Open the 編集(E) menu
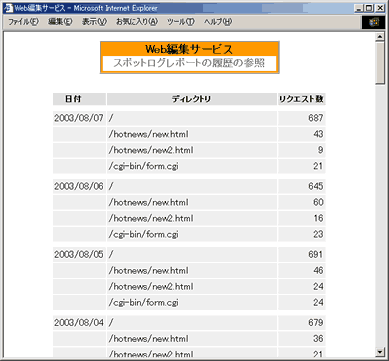This screenshot has height=361, width=389. pyautogui.click(x=60, y=22)
